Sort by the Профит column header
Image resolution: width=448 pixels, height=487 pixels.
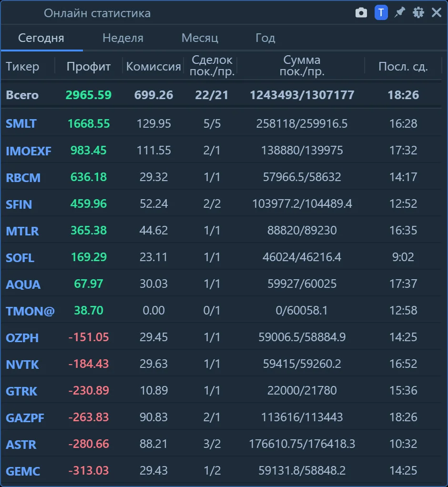[x=89, y=66]
